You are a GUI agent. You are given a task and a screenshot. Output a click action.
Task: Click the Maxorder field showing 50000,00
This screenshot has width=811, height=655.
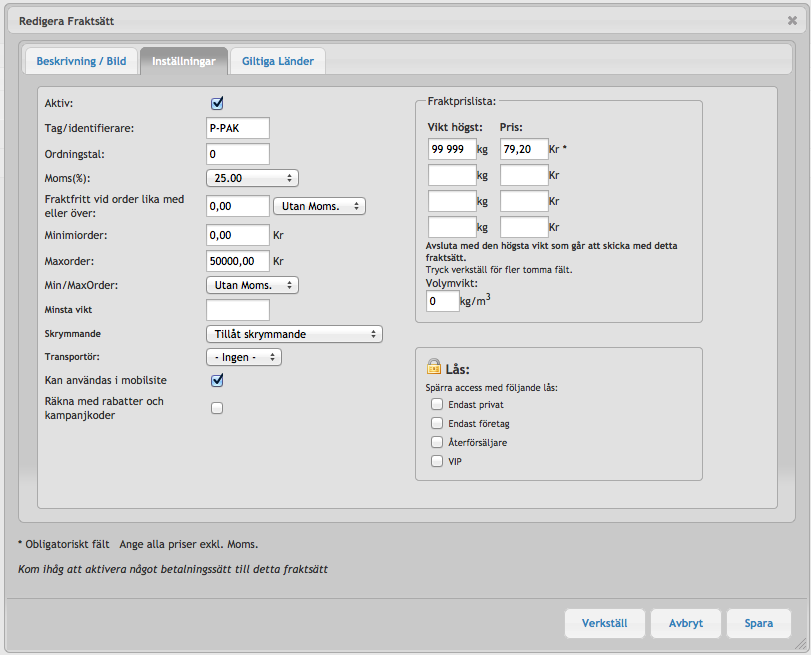coord(238,261)
